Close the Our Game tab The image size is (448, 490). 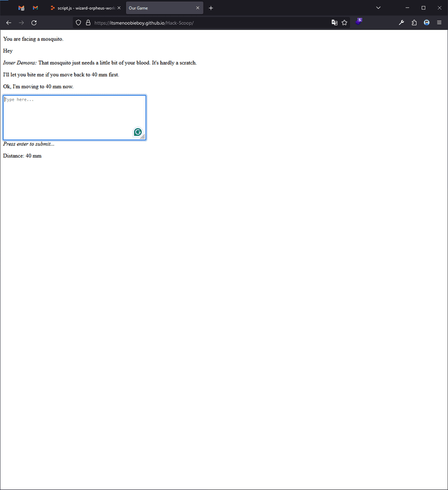click(197, 8)
